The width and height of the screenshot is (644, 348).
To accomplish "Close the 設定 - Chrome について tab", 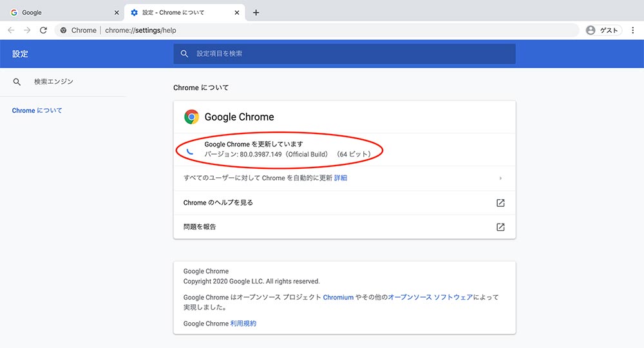I will coord(237,13).
